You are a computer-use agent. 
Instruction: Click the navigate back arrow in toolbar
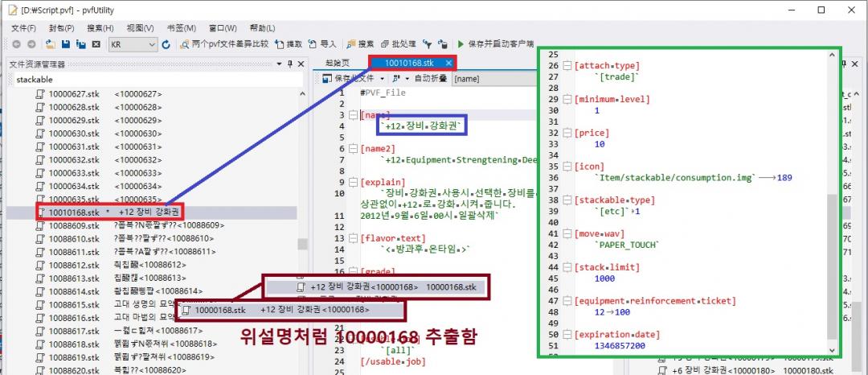click(x=17, y=44)
